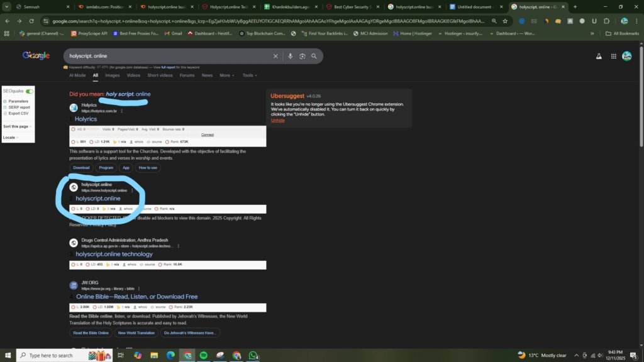Toggle the SEOquake switch off
This screenshot has height=362, width=644.
tap(30, 91)
